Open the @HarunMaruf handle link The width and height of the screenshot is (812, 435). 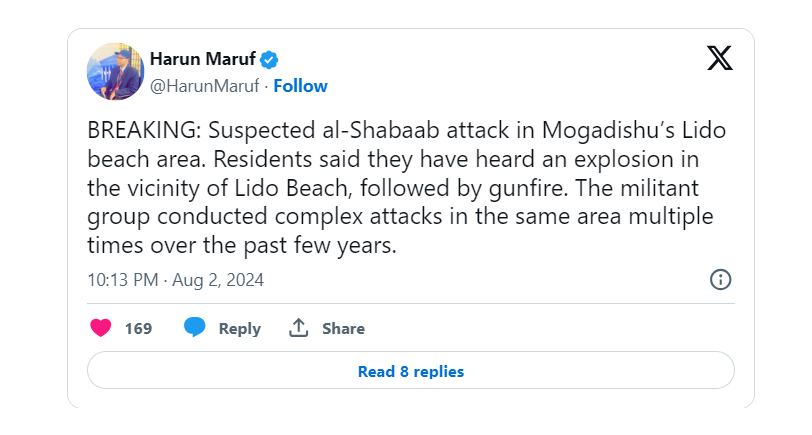(205, 86)
